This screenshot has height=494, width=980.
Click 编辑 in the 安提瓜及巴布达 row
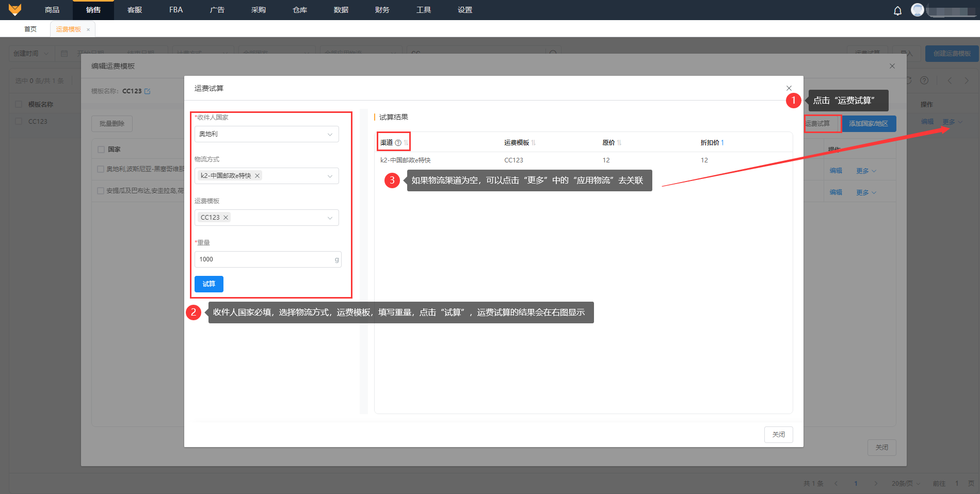(x=836, y=192)
